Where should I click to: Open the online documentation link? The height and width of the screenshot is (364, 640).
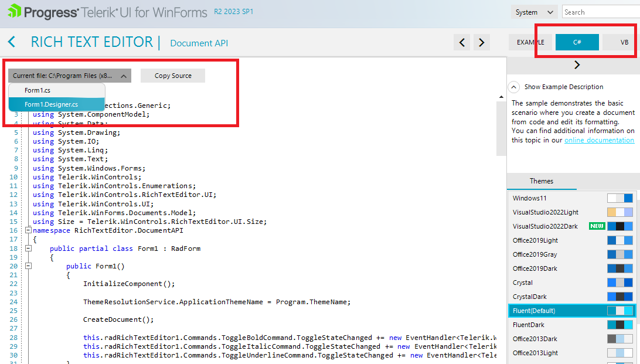(x=599, y=140)
